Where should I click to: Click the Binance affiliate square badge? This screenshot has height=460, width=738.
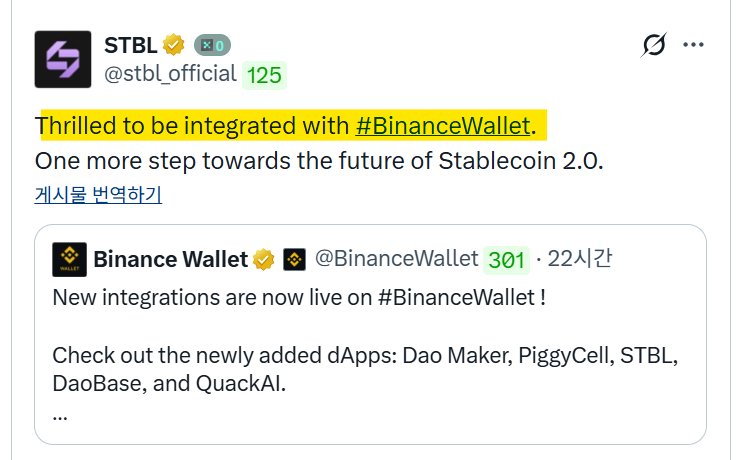click(294, 260)
